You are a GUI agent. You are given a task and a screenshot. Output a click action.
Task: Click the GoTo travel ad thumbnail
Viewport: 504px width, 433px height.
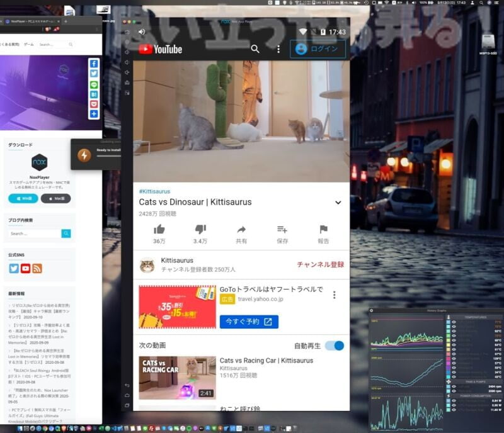pos(178,307)
